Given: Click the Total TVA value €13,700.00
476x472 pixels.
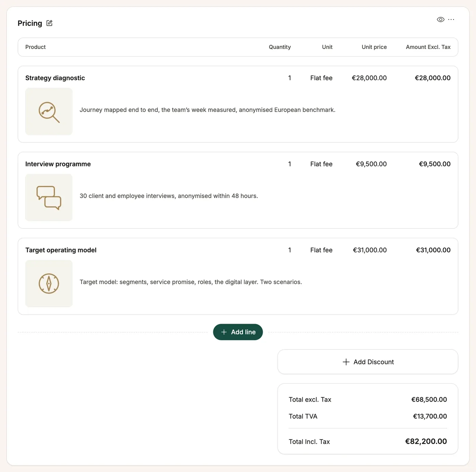Looking at the screenshot, I should coord(430,416).
